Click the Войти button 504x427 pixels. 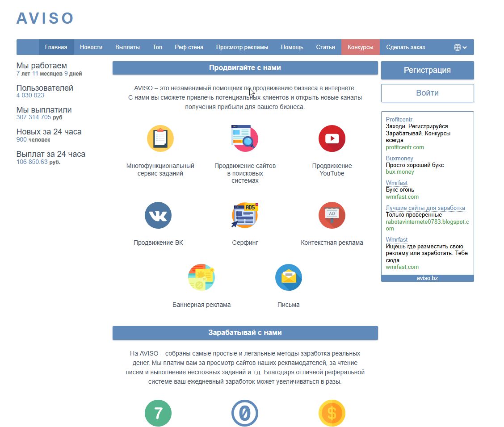coord(428,93)
